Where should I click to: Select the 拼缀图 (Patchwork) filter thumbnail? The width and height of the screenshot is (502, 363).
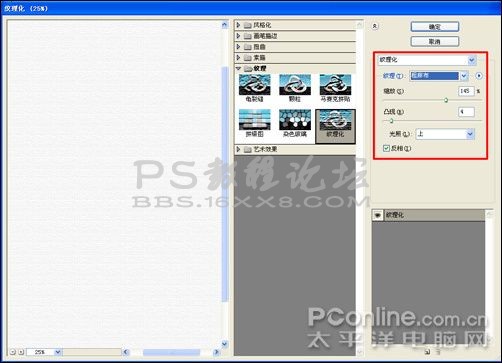[x=255, y=123]
